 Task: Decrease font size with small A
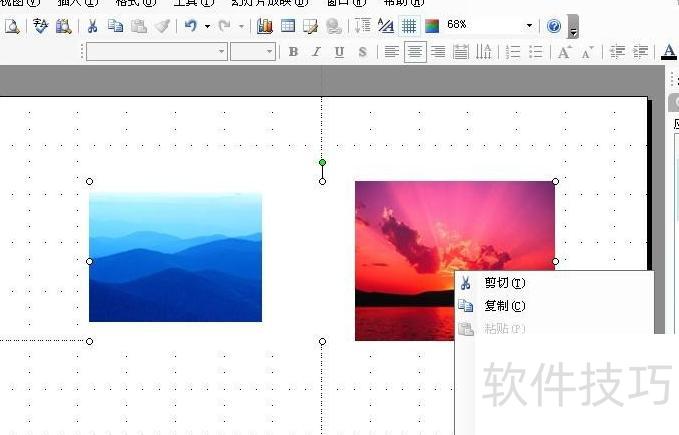click(x=587, y=52)
